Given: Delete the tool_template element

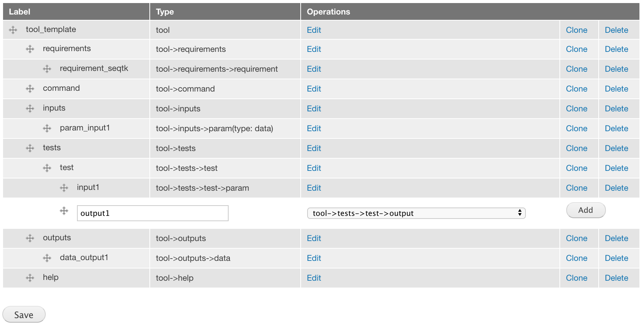Looking at the screenshot, I should (x=617, y=30).
